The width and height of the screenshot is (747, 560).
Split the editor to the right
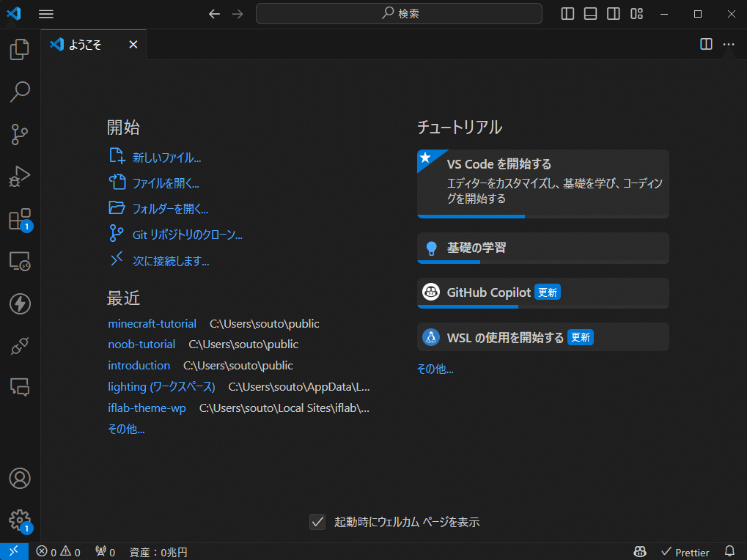706,44
